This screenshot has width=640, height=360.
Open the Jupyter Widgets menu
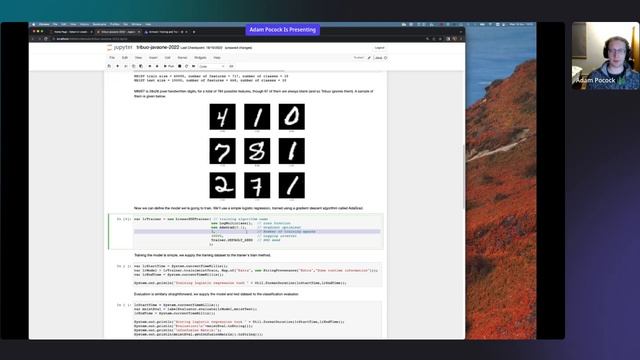200,58
